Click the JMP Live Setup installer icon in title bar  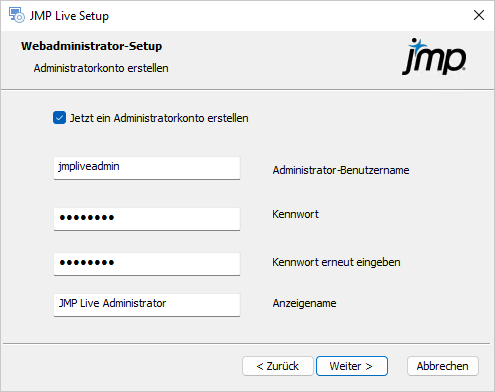(x=17, y=15)
